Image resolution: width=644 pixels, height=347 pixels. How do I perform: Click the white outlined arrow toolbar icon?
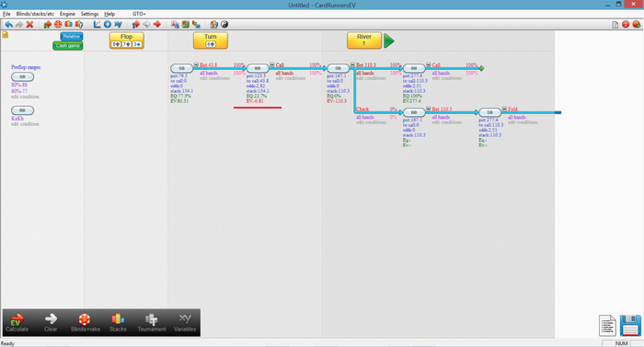[146, 24]
